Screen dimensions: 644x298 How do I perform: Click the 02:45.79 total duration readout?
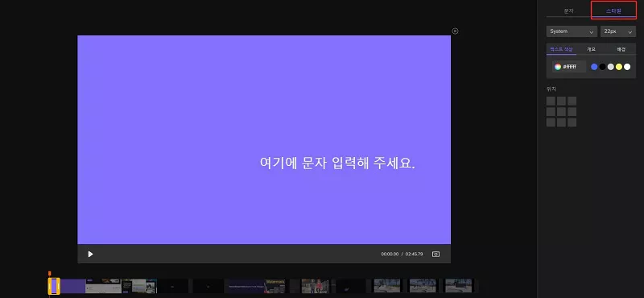[x=414, y=254]
